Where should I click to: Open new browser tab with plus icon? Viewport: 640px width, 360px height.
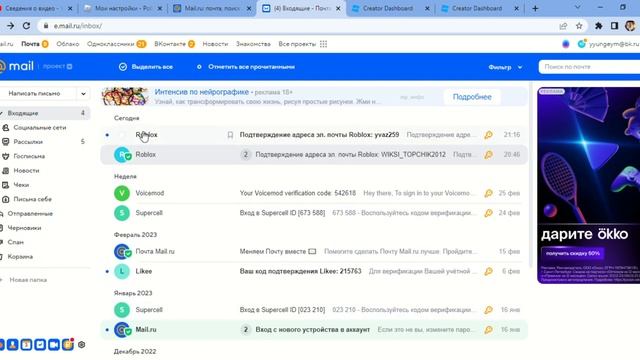click(535, 8)
